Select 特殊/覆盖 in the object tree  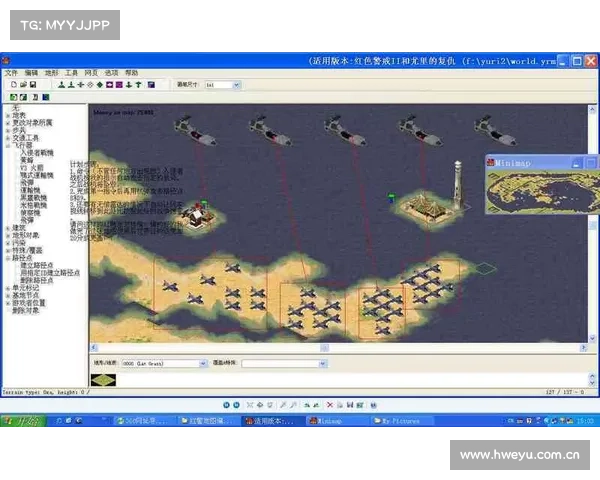tap(27, 250)
